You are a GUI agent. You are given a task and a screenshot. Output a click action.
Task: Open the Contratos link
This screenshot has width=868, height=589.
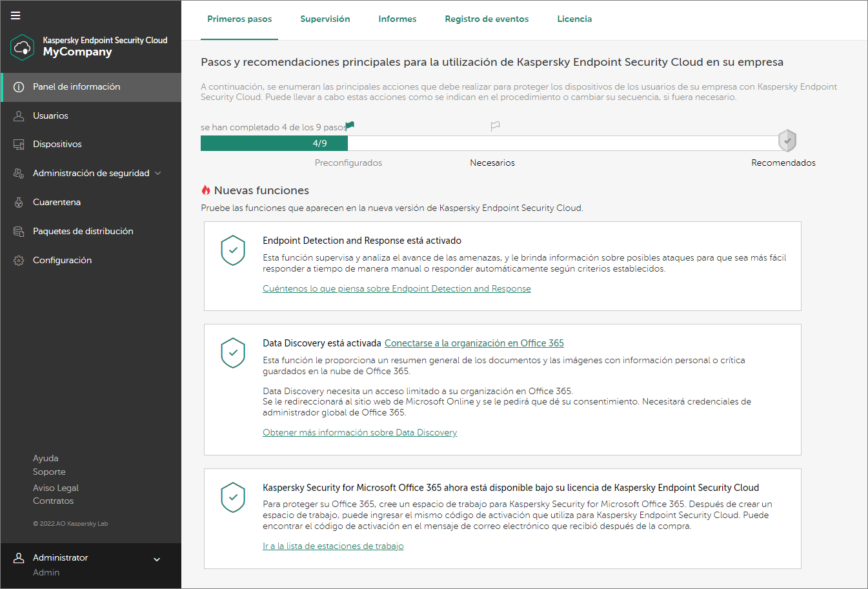[x=54, y=501]
